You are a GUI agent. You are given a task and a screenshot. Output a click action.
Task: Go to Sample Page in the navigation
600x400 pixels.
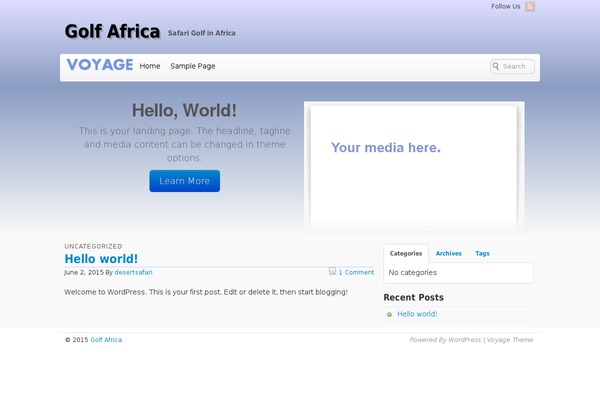(x=193, y=66)
